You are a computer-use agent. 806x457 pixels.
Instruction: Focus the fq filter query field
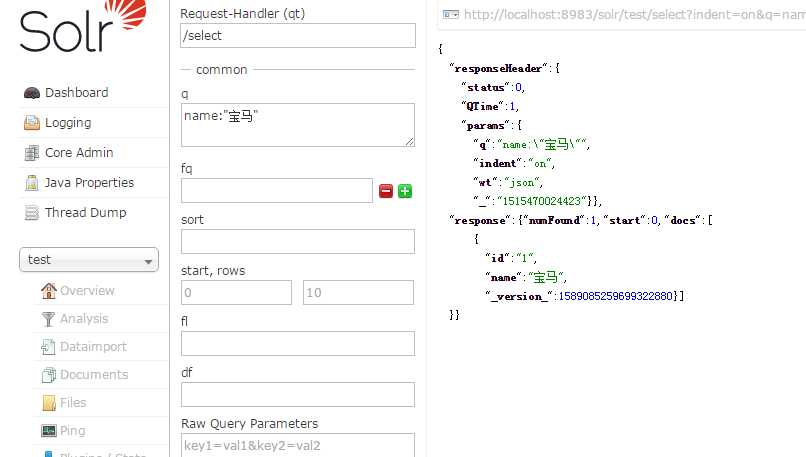click(277, 191)
